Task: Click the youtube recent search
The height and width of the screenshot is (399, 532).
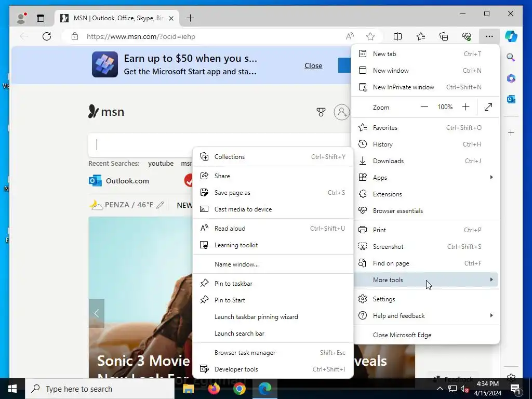Action: 161,164
